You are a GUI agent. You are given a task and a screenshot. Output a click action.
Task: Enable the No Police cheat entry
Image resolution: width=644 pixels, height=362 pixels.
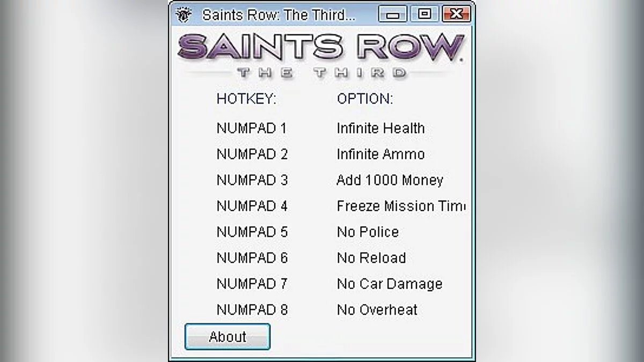[x=368, y=232]
